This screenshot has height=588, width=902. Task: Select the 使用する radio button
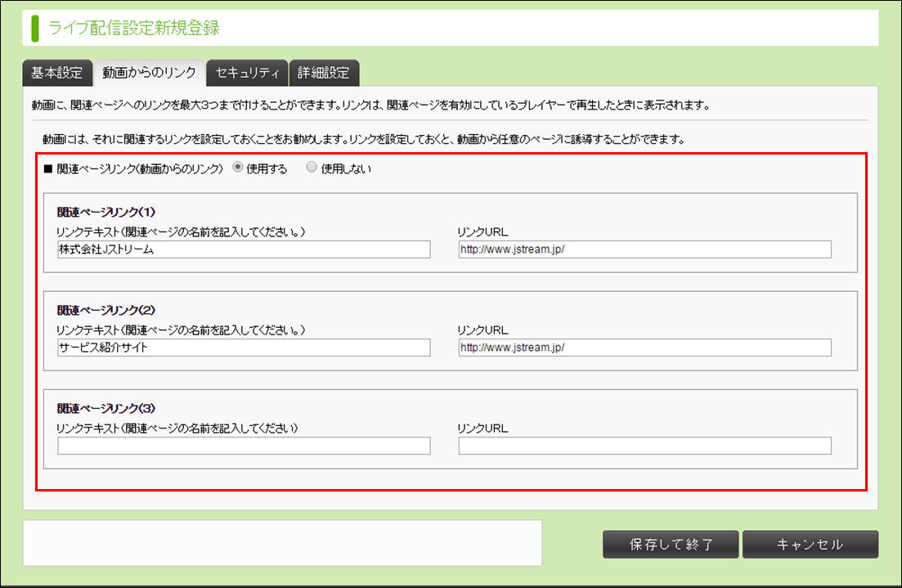238,168
